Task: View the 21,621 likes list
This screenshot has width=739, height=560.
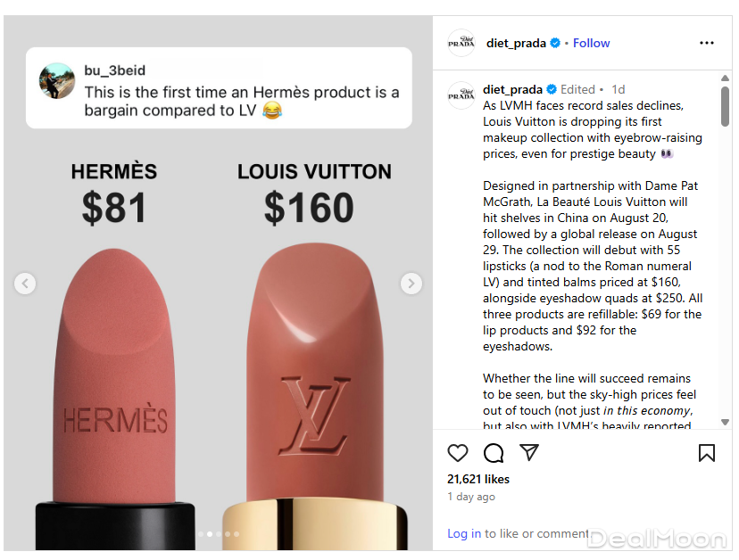Action: (478, 479)
